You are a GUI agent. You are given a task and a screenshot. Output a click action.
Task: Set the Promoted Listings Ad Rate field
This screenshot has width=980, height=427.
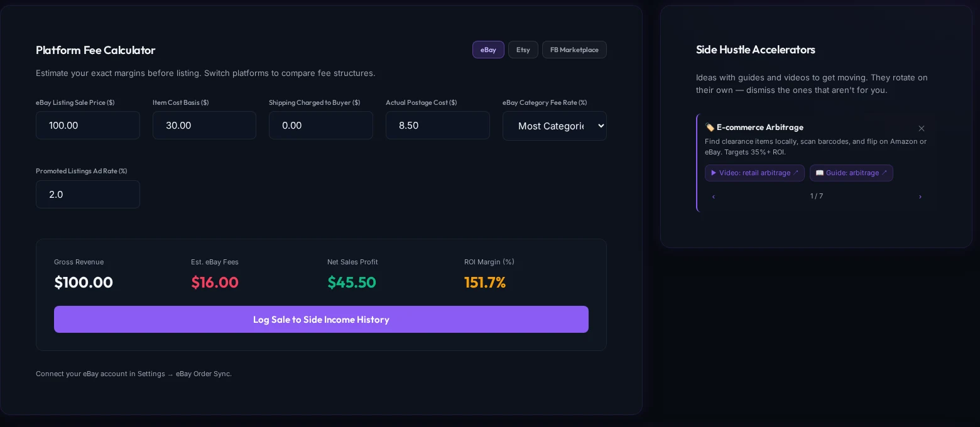pos(88,195)
